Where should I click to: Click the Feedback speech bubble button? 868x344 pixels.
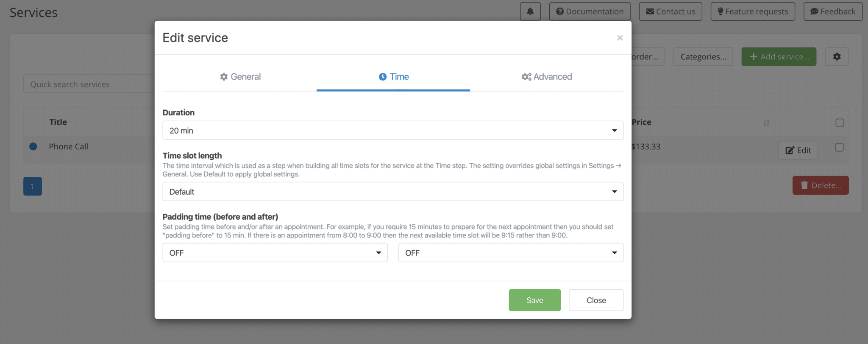833,11
